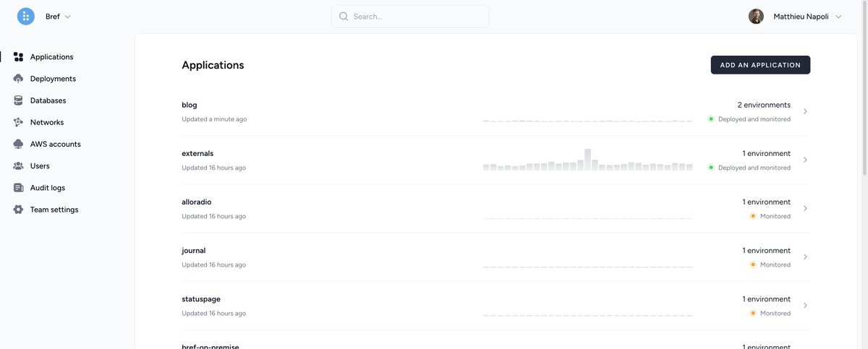Click the Applications sidebar icon
Viewport: 868px width, 349px height.
[x=19, y=57]
